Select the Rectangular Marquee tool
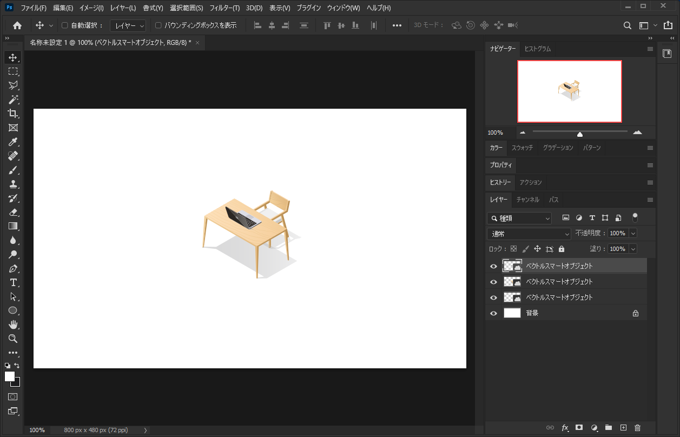The image size is (680, 437). click(13, 72)
